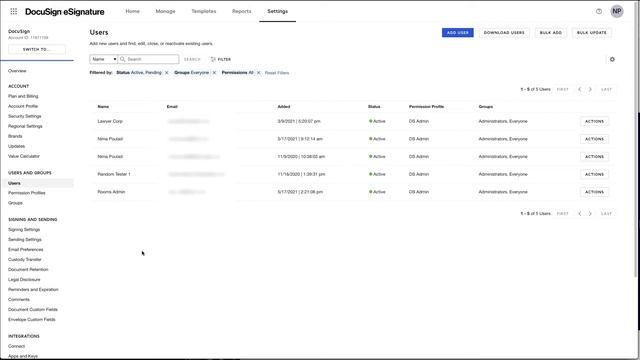The height and width of the screenshot is (360, 640).
Task: Click the Search button
Action: pos(192,59)
